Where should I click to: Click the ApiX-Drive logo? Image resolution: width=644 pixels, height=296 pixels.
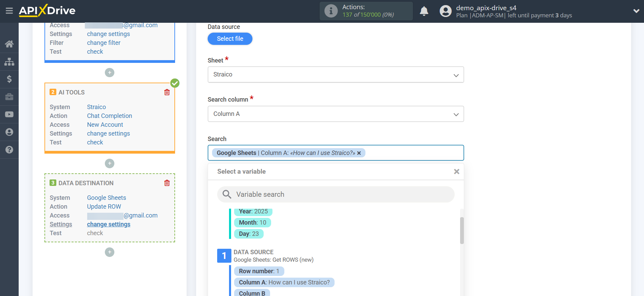47,11
